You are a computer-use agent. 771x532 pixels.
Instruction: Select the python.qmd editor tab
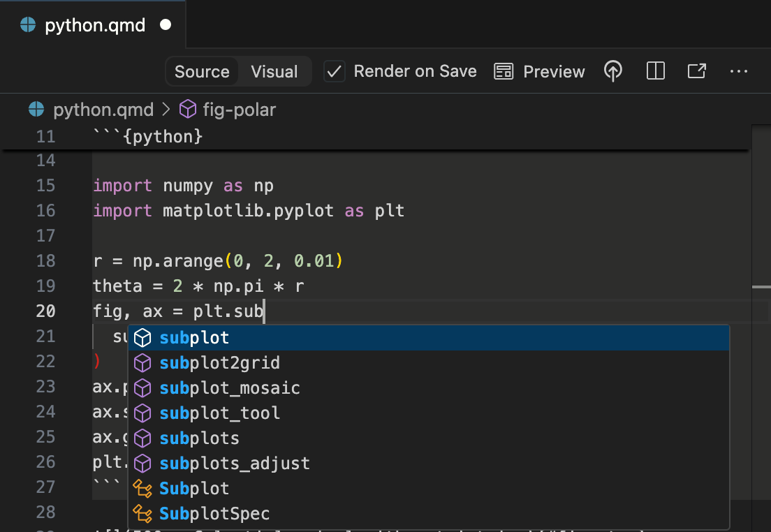point(94,24)
